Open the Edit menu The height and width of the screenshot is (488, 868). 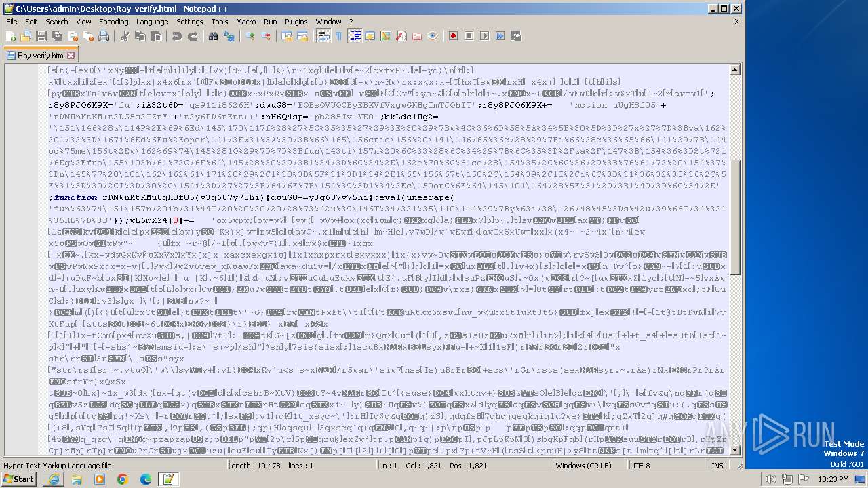31,22
